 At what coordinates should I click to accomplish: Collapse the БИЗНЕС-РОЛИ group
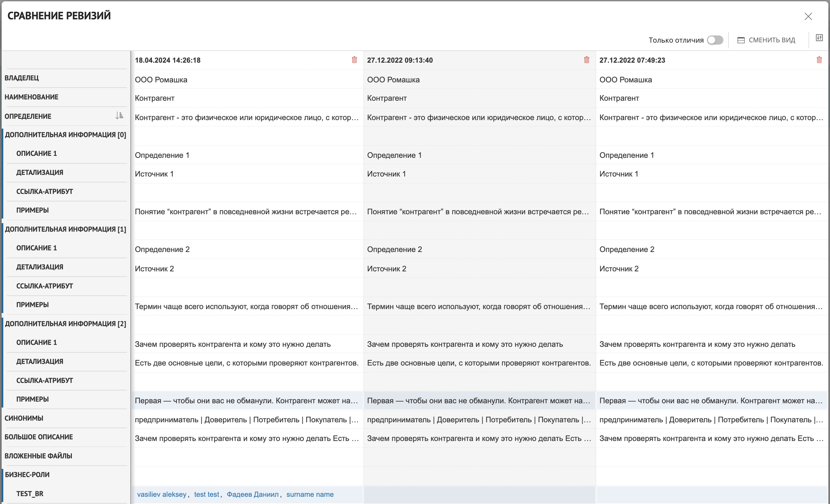(27, 475)
